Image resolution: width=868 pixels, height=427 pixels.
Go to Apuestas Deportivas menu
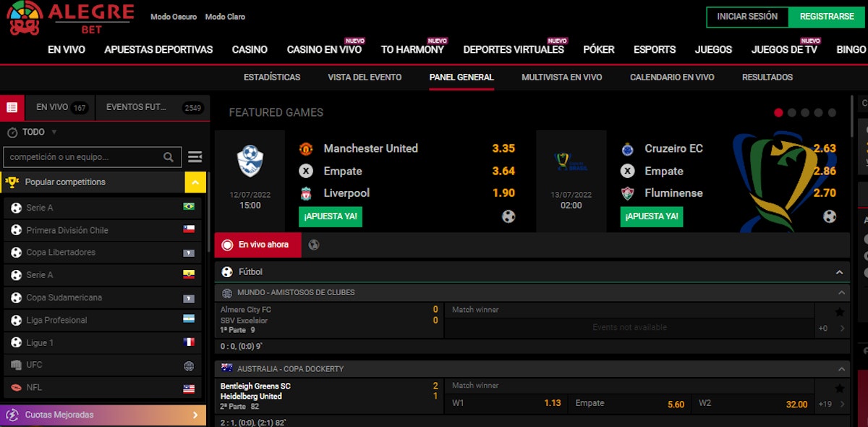[x=158, y=50]
